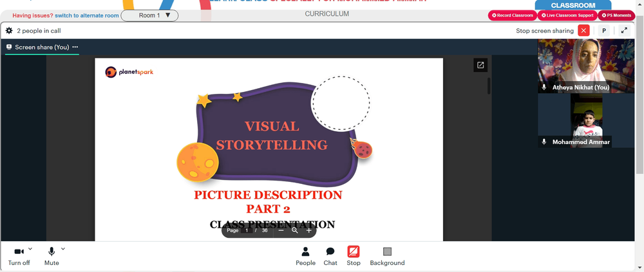Zoom in the PDF with plus button
The width and height of the screenshot is (644, 272).
point(309,231)
